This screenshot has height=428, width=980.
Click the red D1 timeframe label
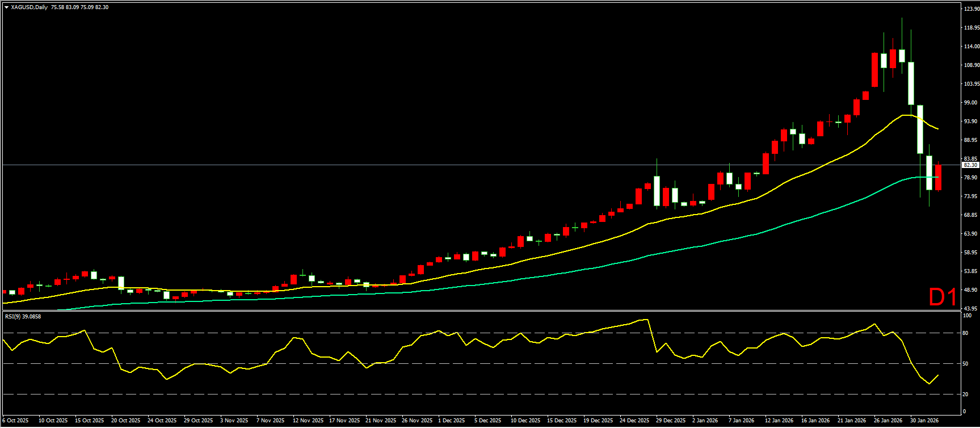pos(943,297)
